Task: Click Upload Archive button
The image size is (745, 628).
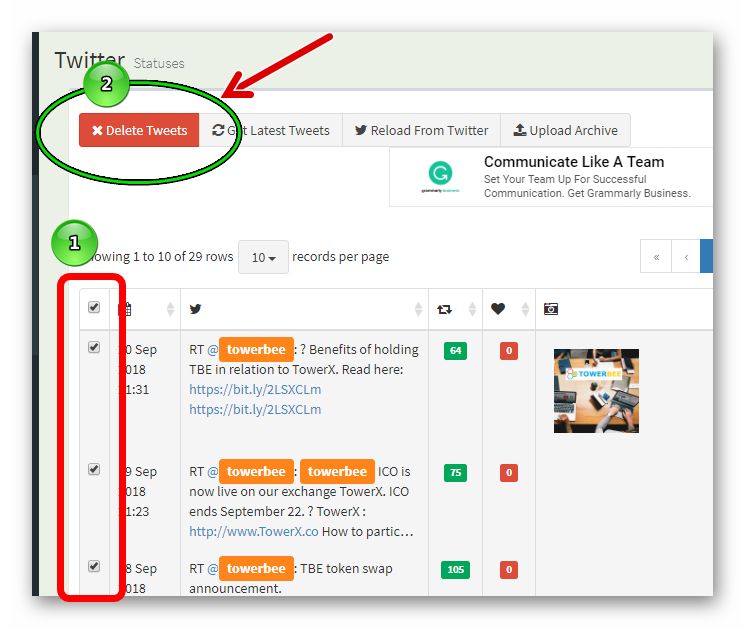Action: (x=565, y=130)
